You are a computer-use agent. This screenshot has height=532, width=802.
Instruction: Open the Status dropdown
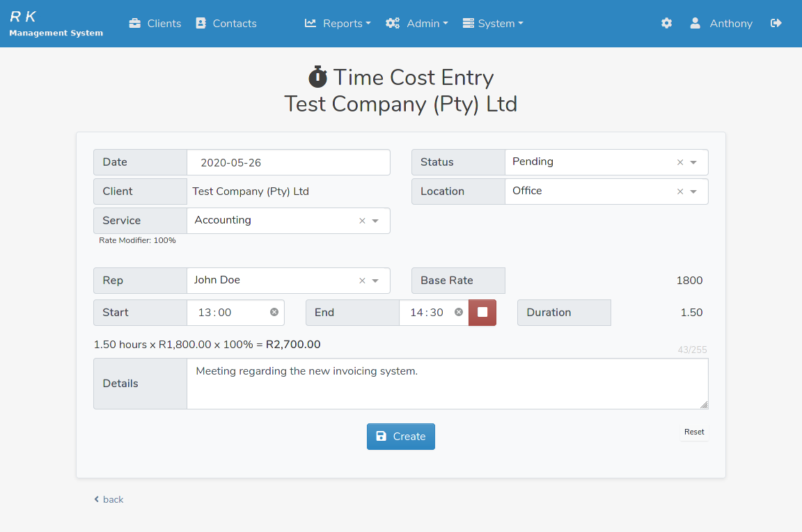point(693,162)
